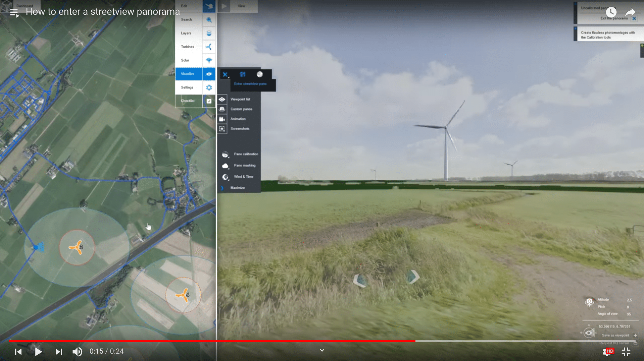Viewport: 644px width, 361px height.
Task: Select the Search menu item
Action: click(186, 20)
